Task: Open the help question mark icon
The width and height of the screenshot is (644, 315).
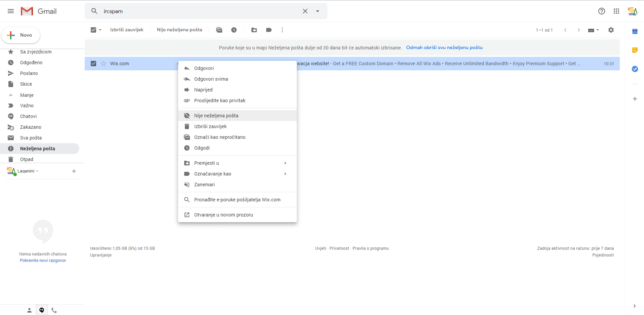Action: pyautogui.click(x=601, y=11)
